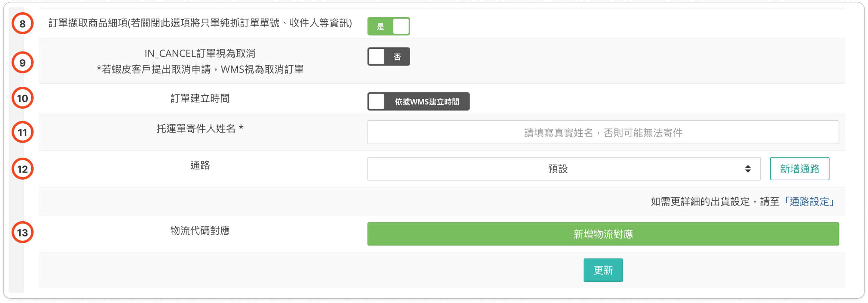Click the up-down arrows on 通路 selector

[x=748, y=169]
